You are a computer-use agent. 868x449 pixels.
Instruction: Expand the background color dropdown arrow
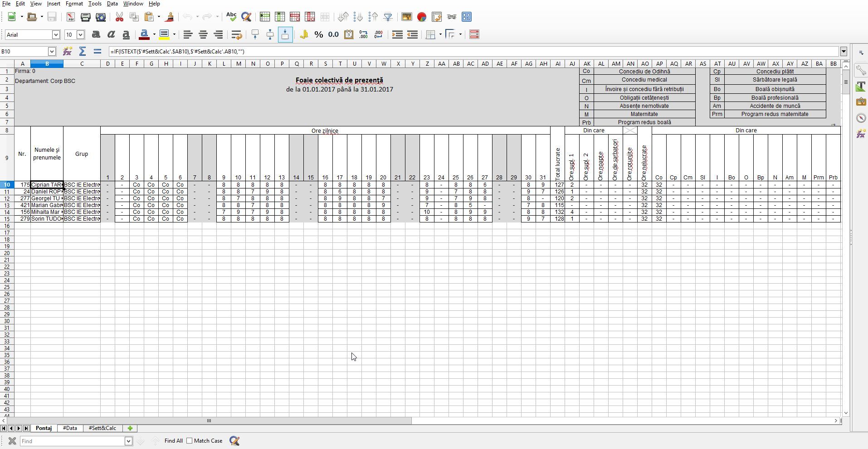tap(174, 34)
